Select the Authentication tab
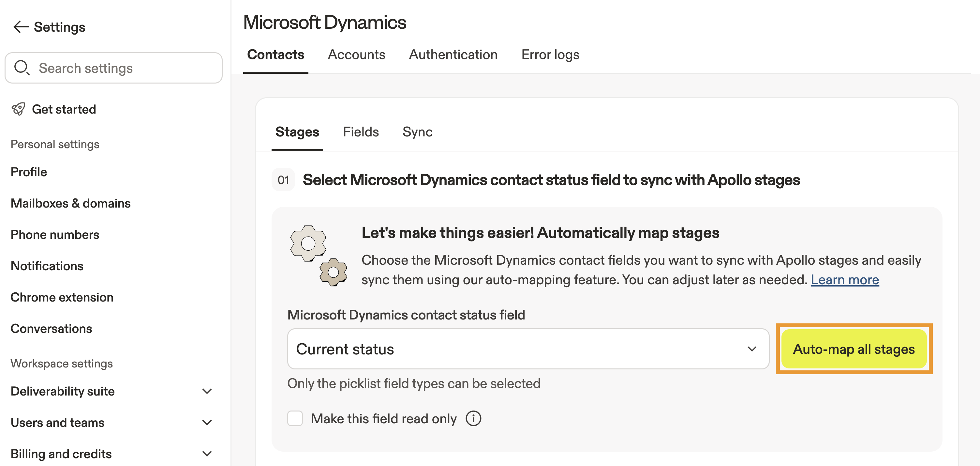The image size is (980, 466). [x=453, y=55]
